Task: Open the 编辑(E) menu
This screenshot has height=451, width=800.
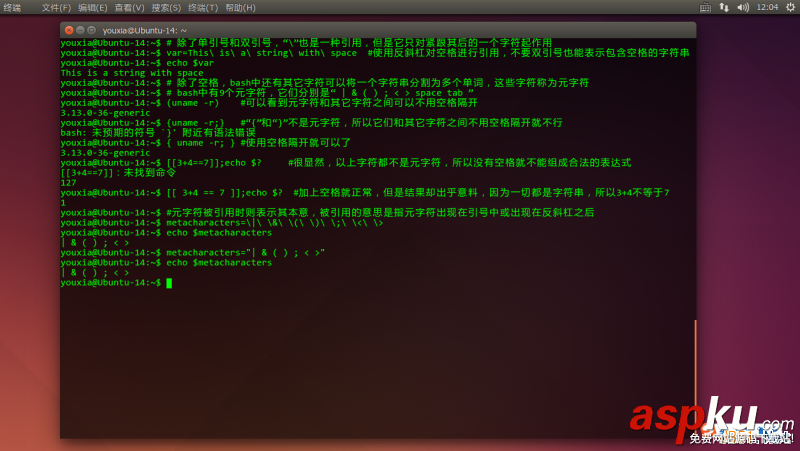Action: pos(92,8)
